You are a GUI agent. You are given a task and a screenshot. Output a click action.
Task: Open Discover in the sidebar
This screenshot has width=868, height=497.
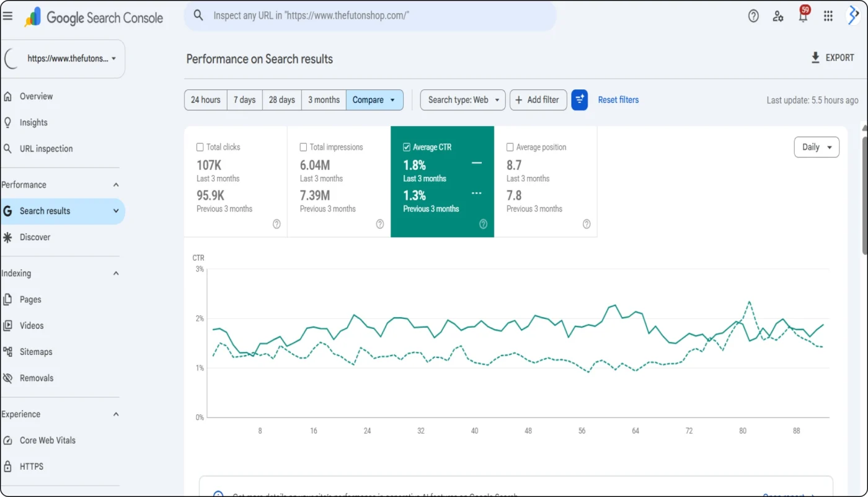coord(35,237)
